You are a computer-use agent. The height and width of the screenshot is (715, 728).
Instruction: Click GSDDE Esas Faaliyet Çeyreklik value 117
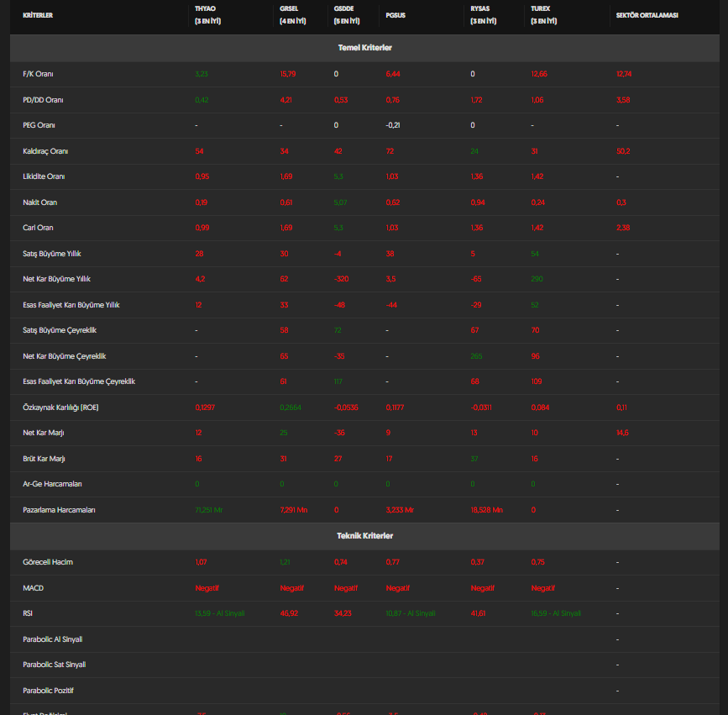tap(338, 381)
